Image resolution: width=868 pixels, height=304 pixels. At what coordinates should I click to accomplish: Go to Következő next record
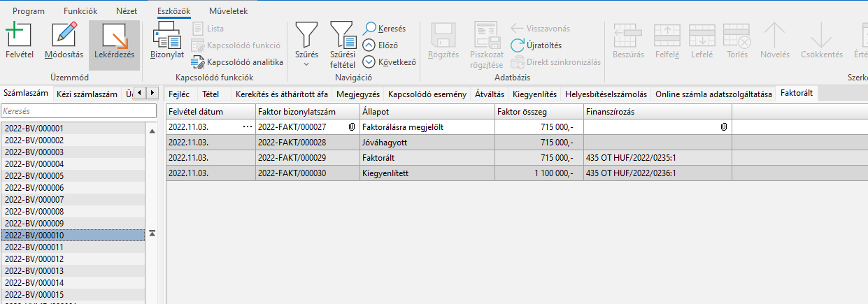pos(370,62)
